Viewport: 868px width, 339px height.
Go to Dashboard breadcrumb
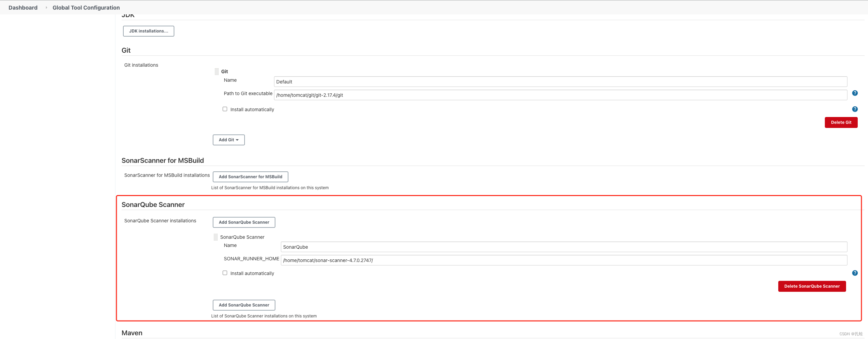(x=23, y=8)
